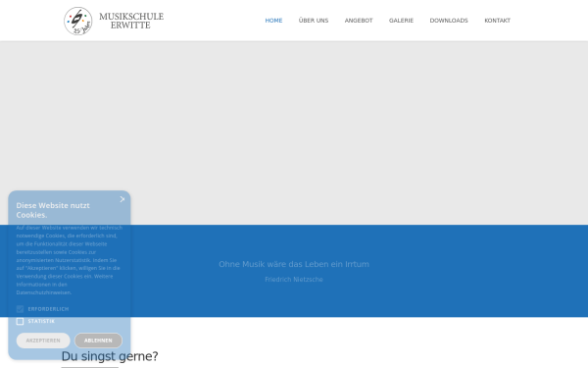Image resolution: width=588 pixels, height=368 pixels.
Task: Go to Über Uns page
Action: [x=314, y=21]
